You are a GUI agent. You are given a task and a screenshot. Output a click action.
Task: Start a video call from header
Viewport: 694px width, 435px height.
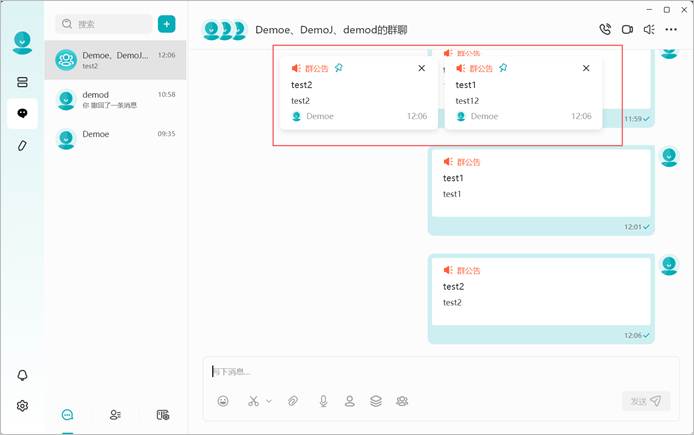tap(627, 29)
